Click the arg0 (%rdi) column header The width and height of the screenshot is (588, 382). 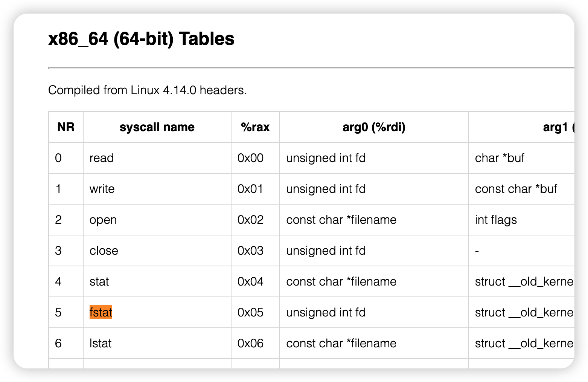pos(374,127)
